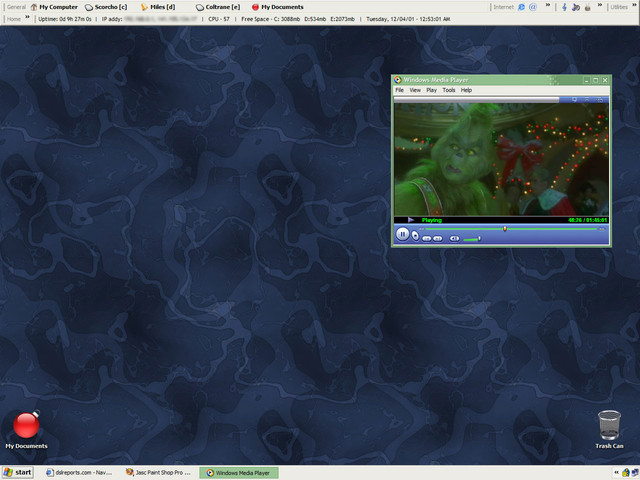Open the Tools menu in Media Player
This screenshot has height=480, width=640.
point(449,90)
